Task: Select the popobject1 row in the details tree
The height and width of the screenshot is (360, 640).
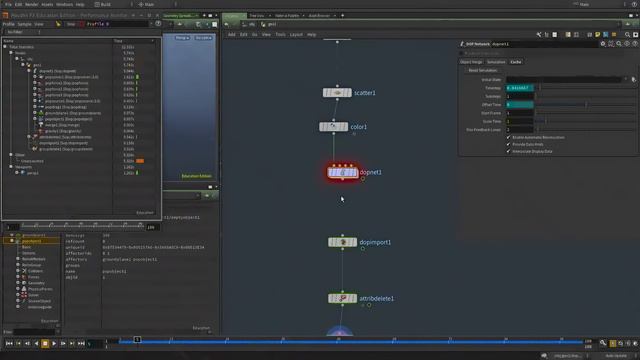Action: coord(32,241)
